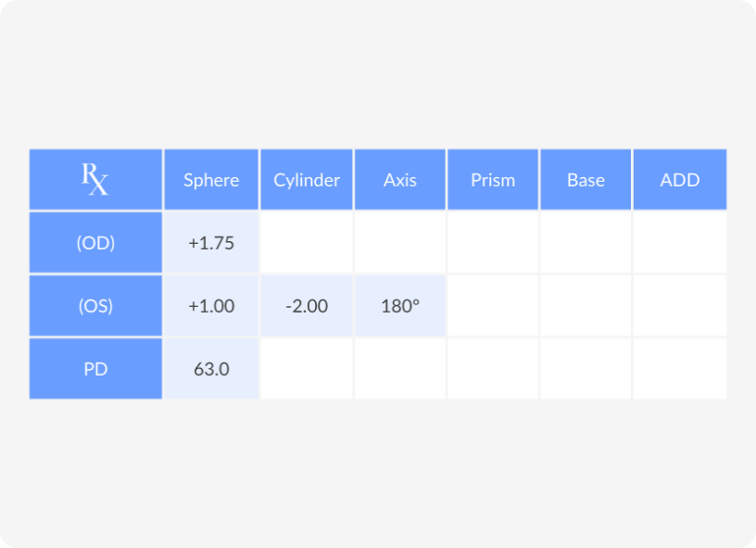Click the Rx prescription symbol icon
Viewport: 756px width, 548px height.
[x=94, y=179]
